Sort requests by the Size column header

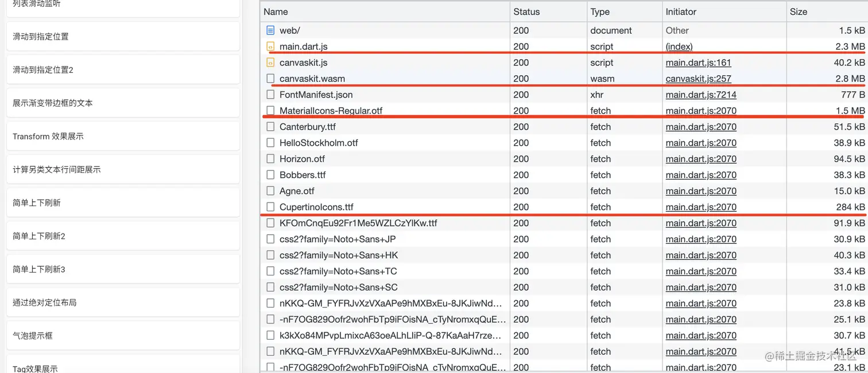pos(827,11)
